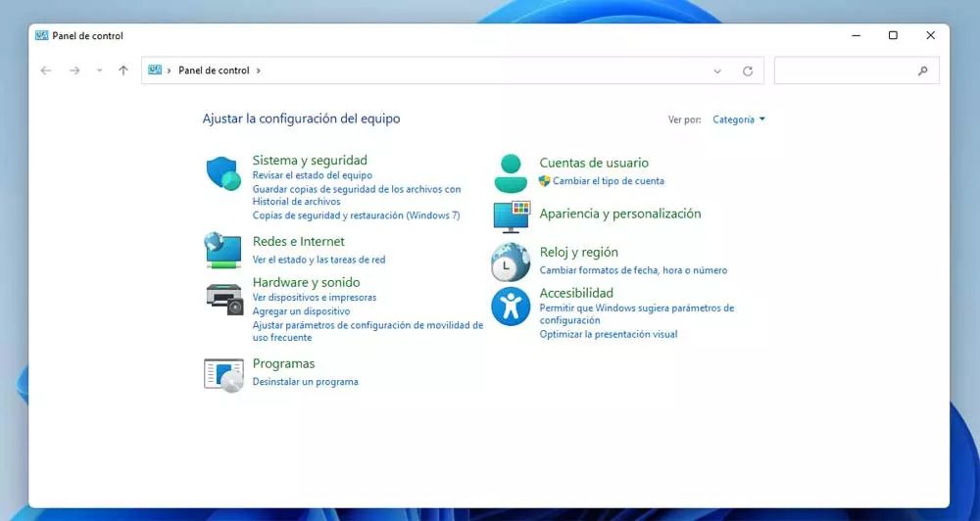
Task: Click the Panel de control icon in address bar
Action: (x=155, y=70)
